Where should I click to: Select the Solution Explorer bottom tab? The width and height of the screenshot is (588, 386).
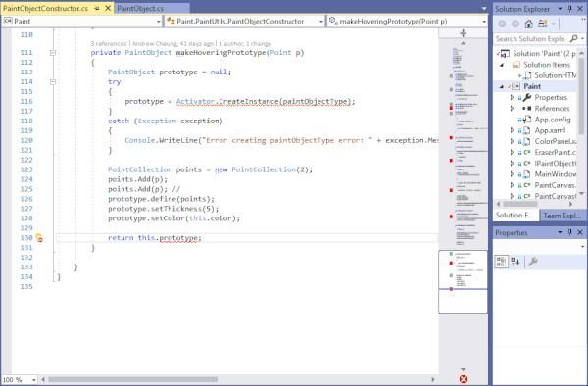(514, 216)
